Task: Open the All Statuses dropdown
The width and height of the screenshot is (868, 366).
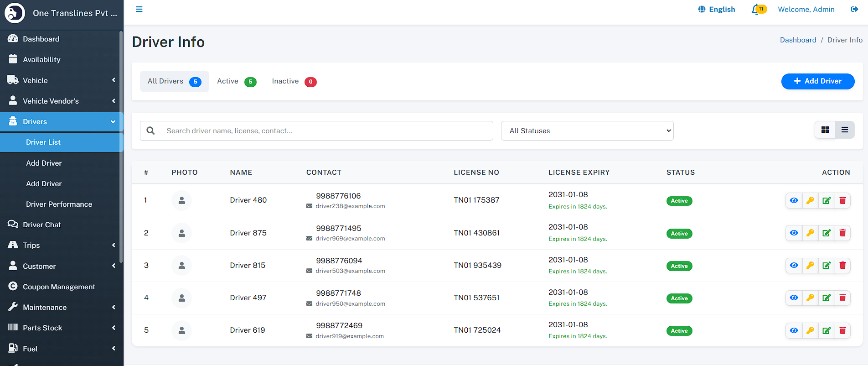Action: click(x=587, y=131)
